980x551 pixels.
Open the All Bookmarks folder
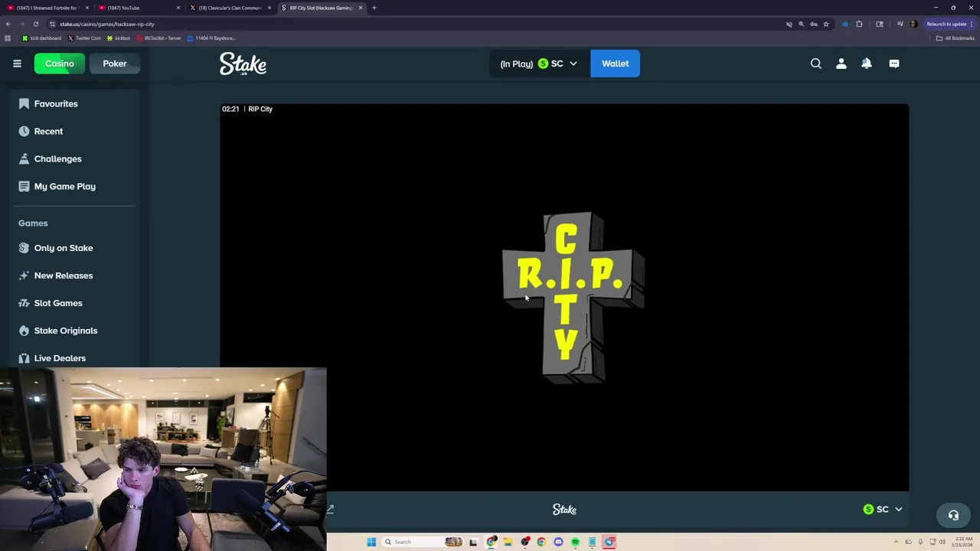pos(955,38)
